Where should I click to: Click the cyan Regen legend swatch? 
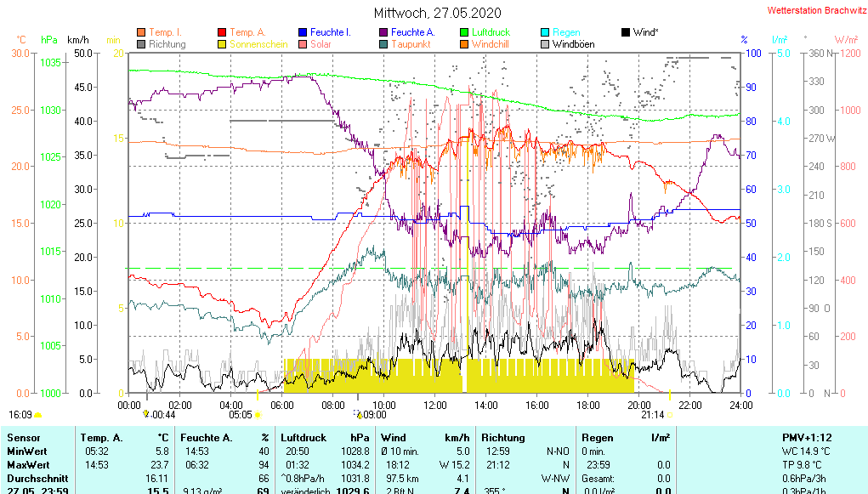pos(545,32)
